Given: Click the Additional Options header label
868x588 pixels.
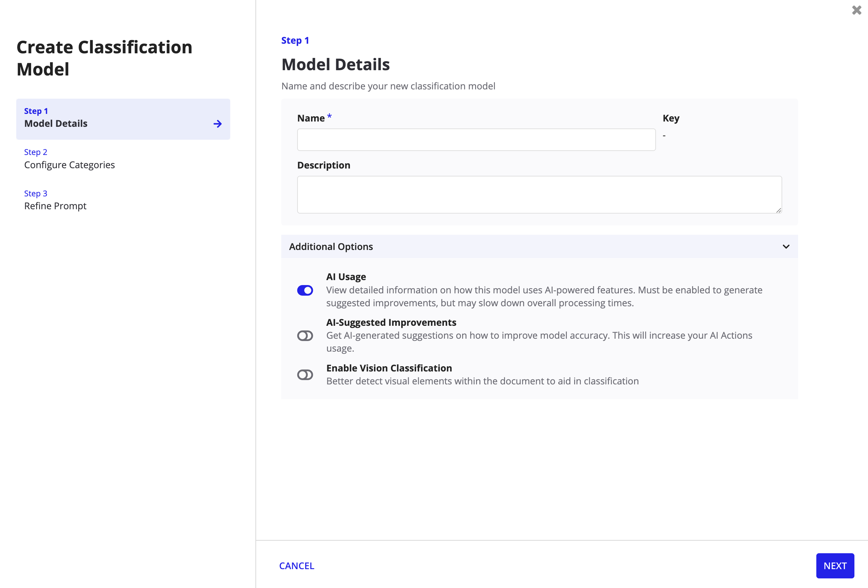Looking at the screenshot, I should pyautogui.click(x=331, y=247).
